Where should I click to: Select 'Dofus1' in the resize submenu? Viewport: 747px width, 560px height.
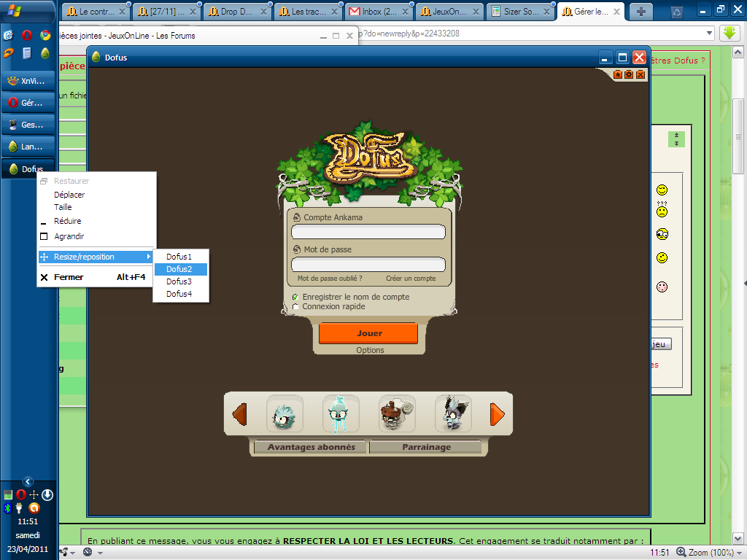pyautogui.click(x=181, y=257)
